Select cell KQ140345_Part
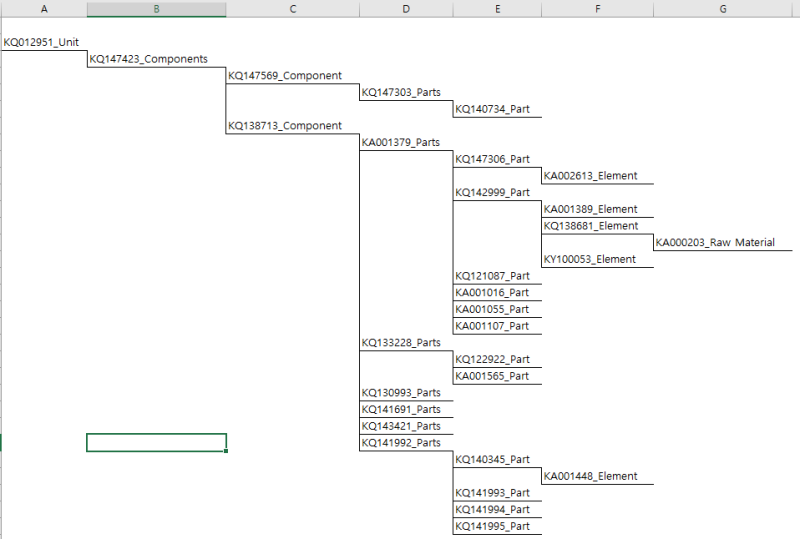Image resolution: width=800 pixels, height=539 pixels. coord(497,459)
